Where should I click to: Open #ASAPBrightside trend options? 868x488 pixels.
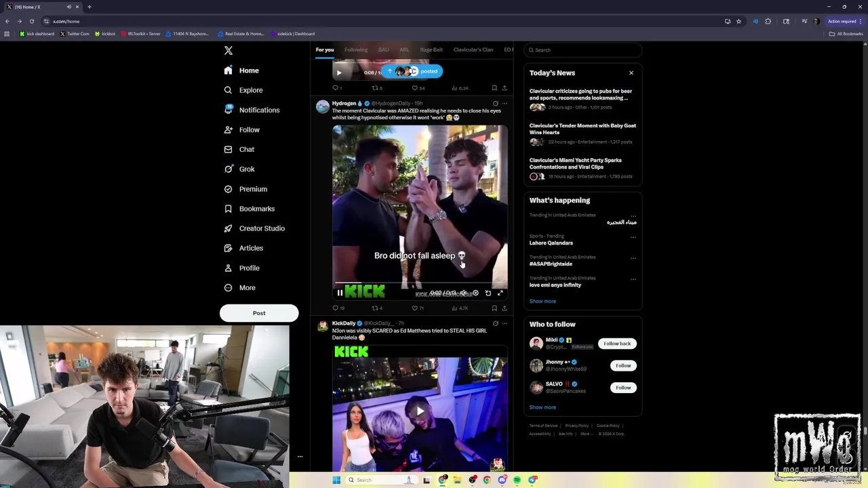[x=633, y=258]
